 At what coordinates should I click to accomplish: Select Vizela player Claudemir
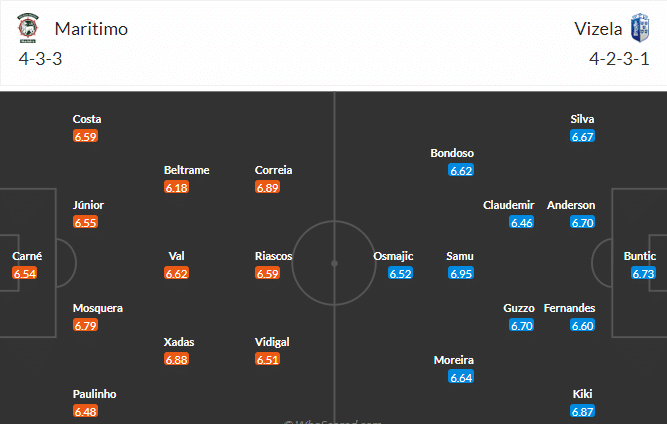coord(508,205)
